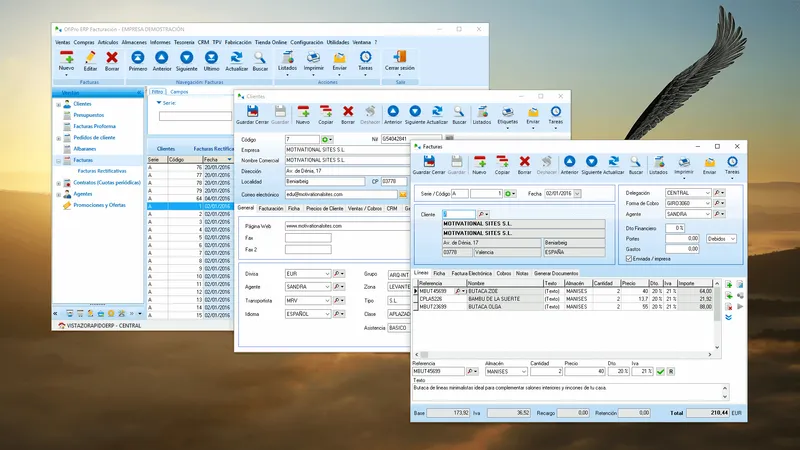The height and width of the screenshot is (450, 800).
Task: Click the Cantidad input field below grid
Action: (546, 371)
